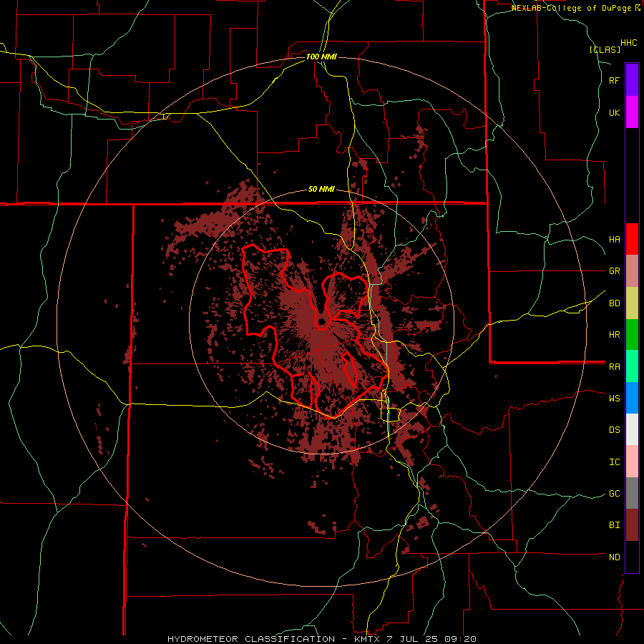The width and height of the screenshot is (644, 644).
Task: Click the GC legend label
Action: point(615,494)
